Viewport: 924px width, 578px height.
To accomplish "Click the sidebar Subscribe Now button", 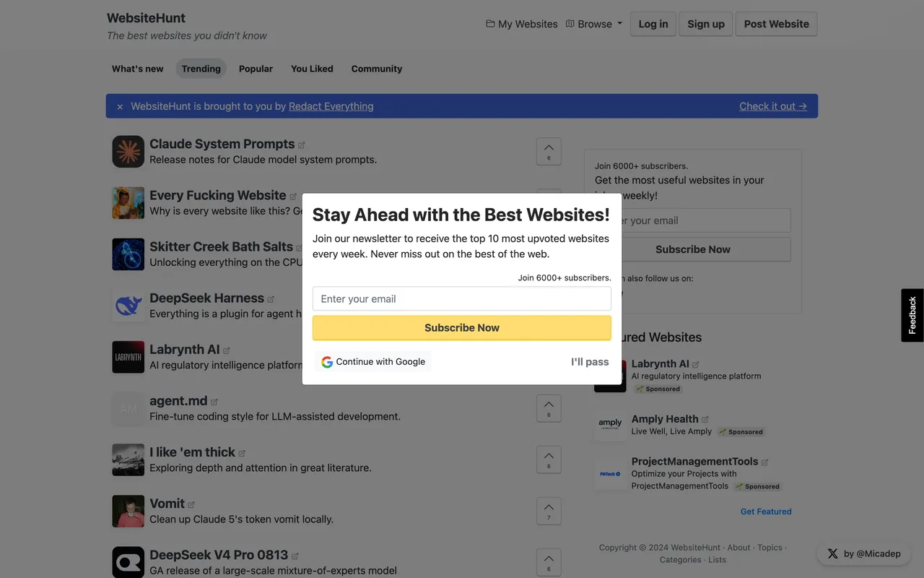I will [x=693, y=249].
